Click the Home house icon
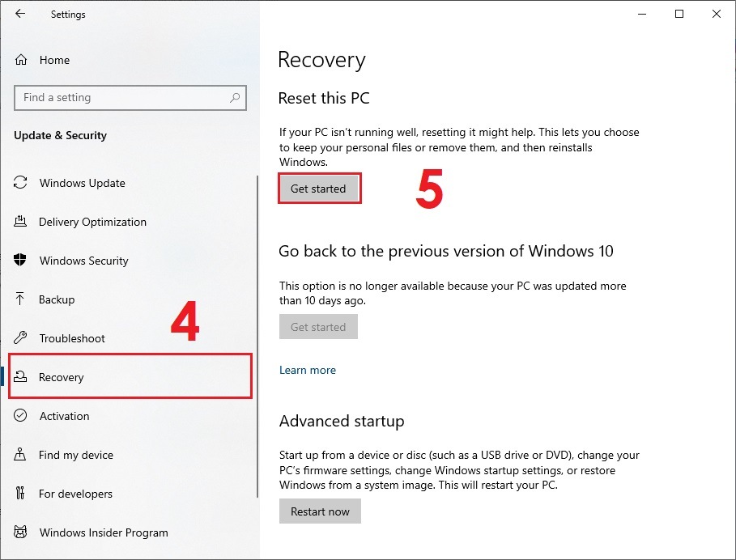The width and height of the screenshot is (736, 560). click(x=20, y=60)
